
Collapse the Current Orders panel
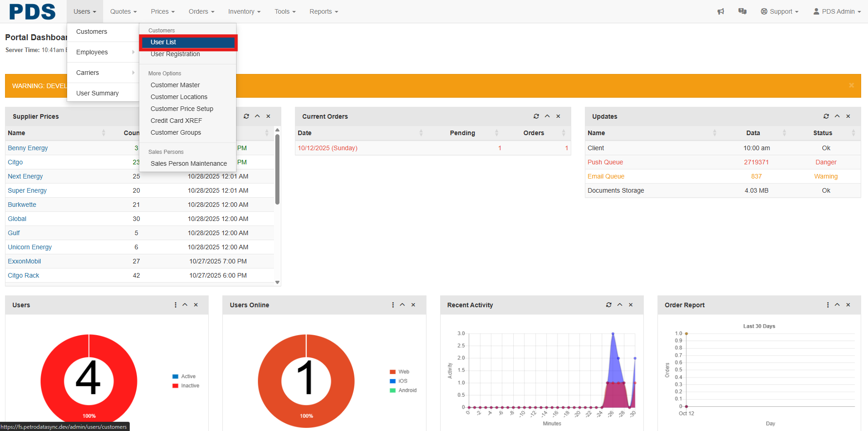pyautogui.click(x=547, y=116)
